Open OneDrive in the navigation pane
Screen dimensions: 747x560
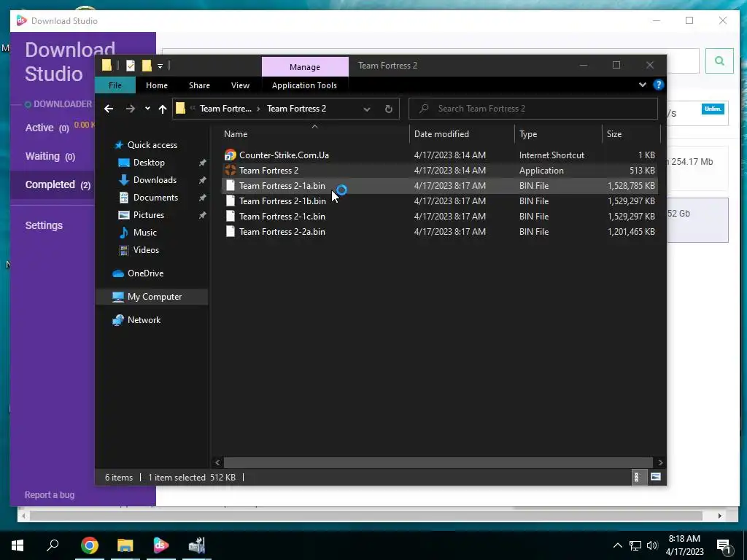145,273
